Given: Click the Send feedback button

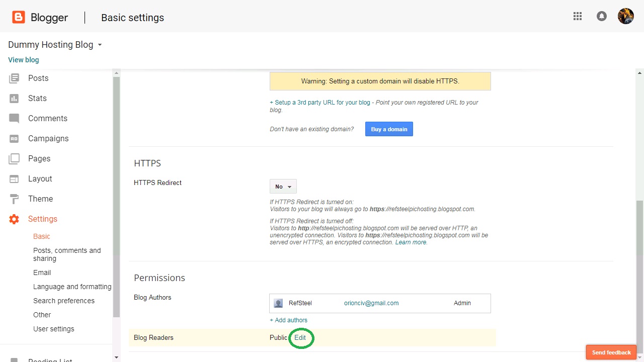Looking at the screenshot, I should (611, 352).
